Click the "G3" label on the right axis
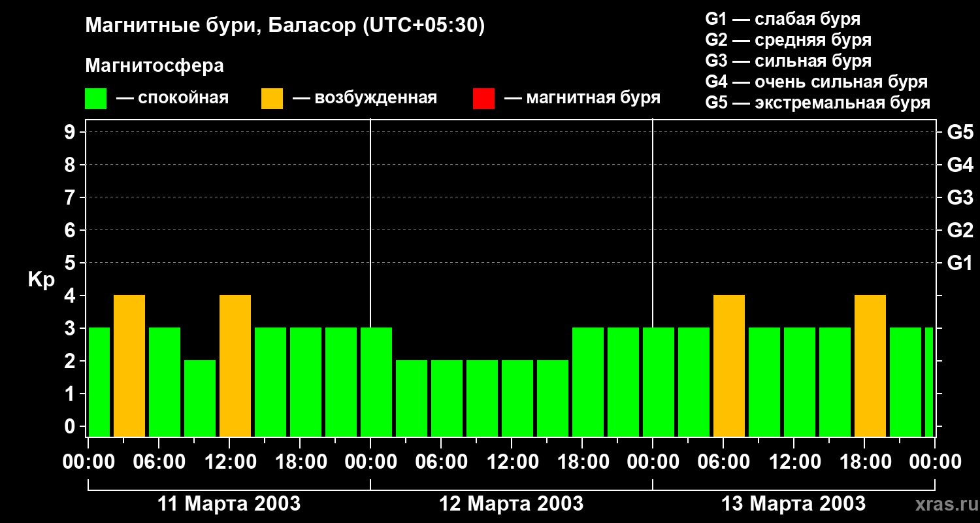Viewport: 980px width, 523px height. (960, 198)
